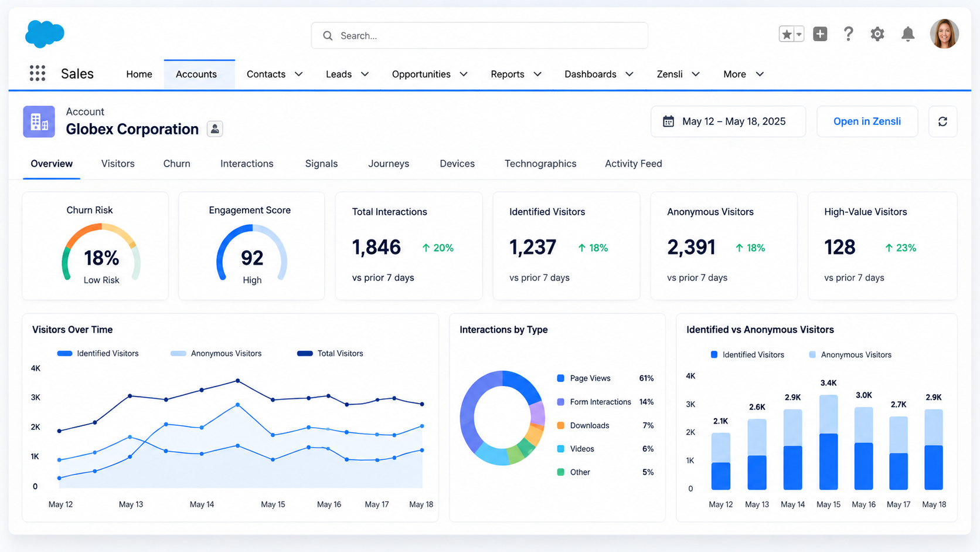The height and width of the screenshot is (552, 980).
Task: Open the Journeys tab
Action: point(389,164)
